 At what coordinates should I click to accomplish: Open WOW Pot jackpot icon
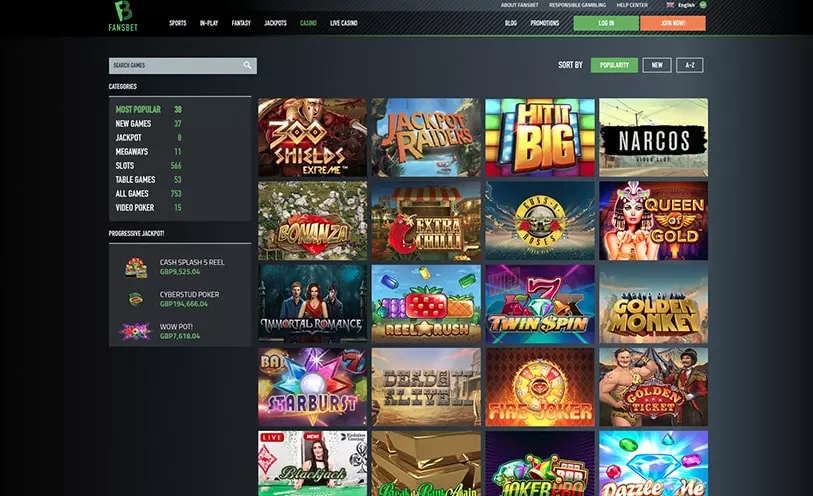click(x=135, y=331)
